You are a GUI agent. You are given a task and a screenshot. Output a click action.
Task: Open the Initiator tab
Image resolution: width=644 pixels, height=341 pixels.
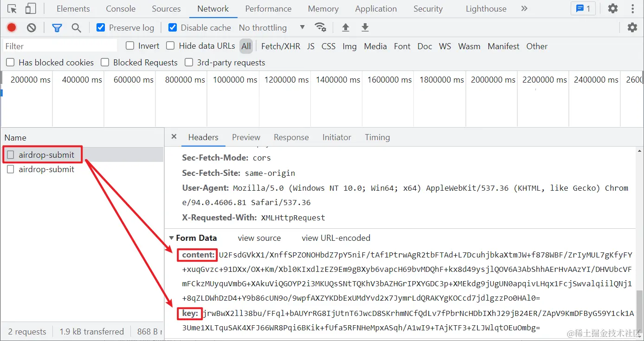[x=336, y=137]
